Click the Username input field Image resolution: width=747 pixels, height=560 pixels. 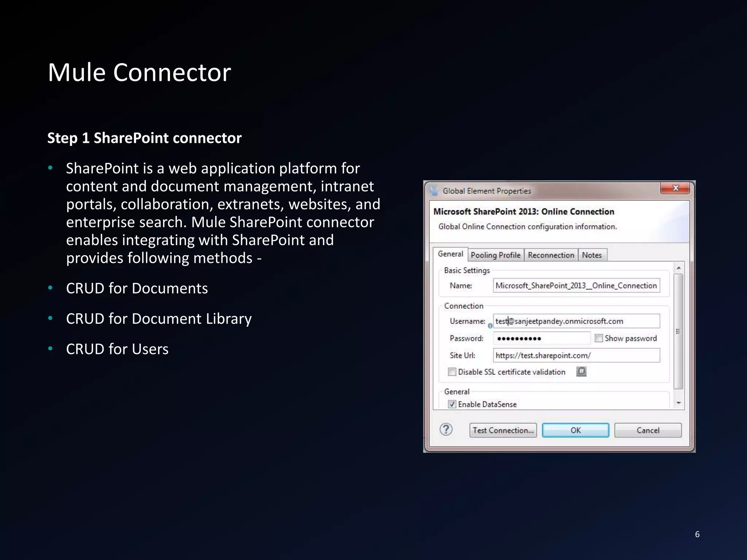(576, 321)
